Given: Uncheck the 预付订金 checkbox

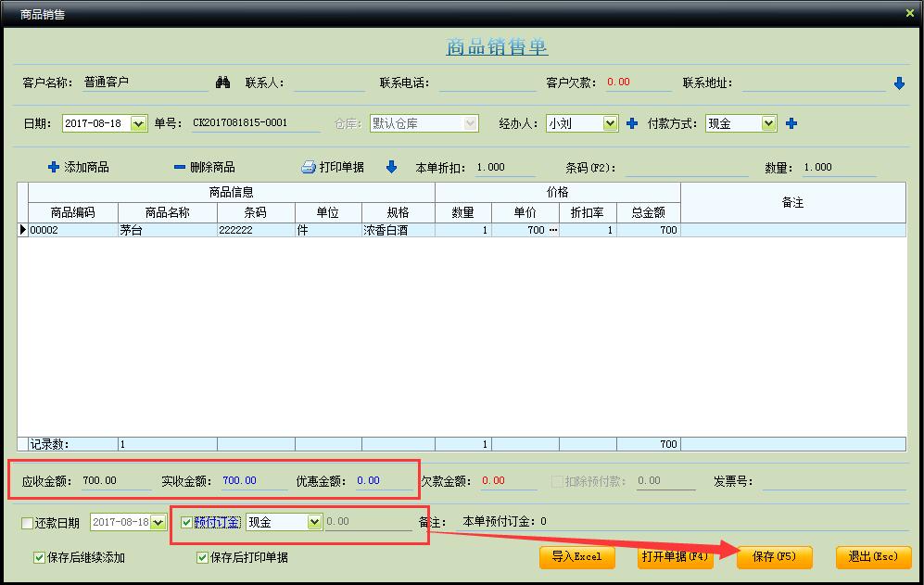Looking at the screenshot, I should coord(187,522).
